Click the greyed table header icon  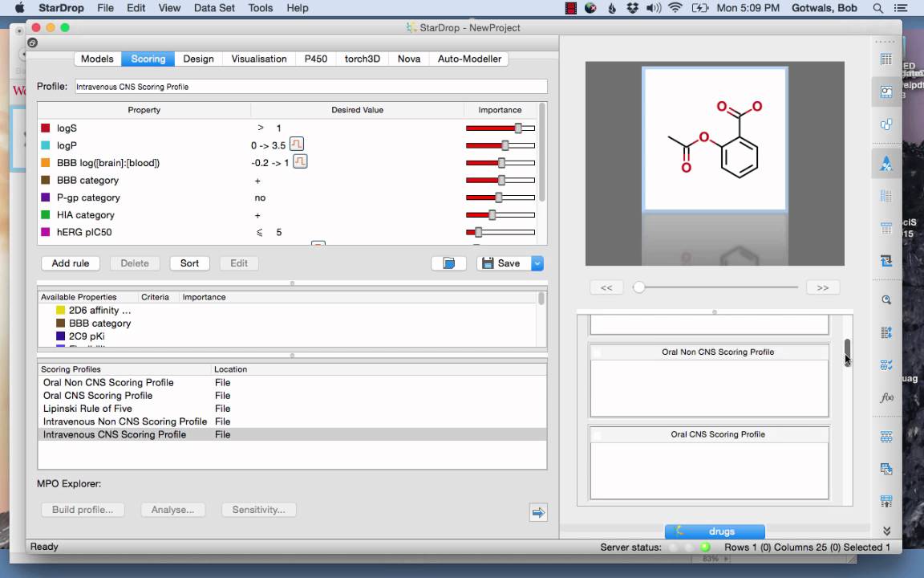pyautogui.click(x=885, y=228)
